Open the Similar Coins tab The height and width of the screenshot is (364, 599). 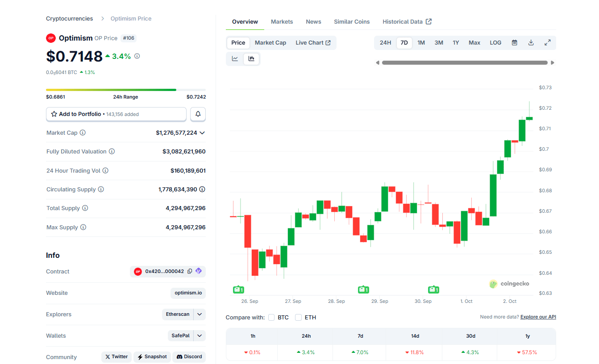352,22
